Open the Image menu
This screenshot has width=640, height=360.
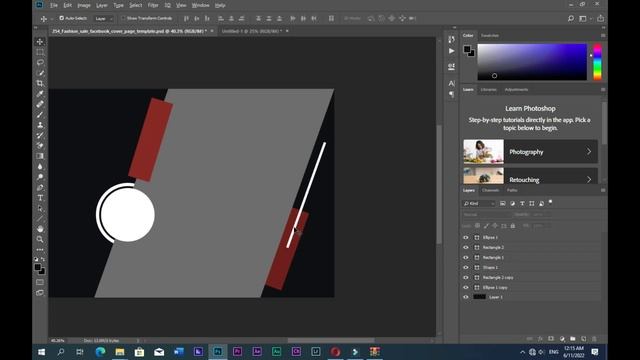coord(84,5)
